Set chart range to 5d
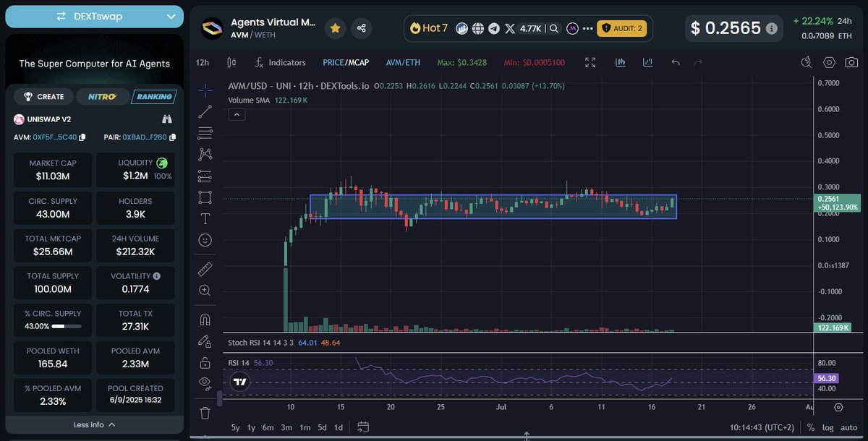Viewport: 868px width, 441px height. tap(322, 427)
